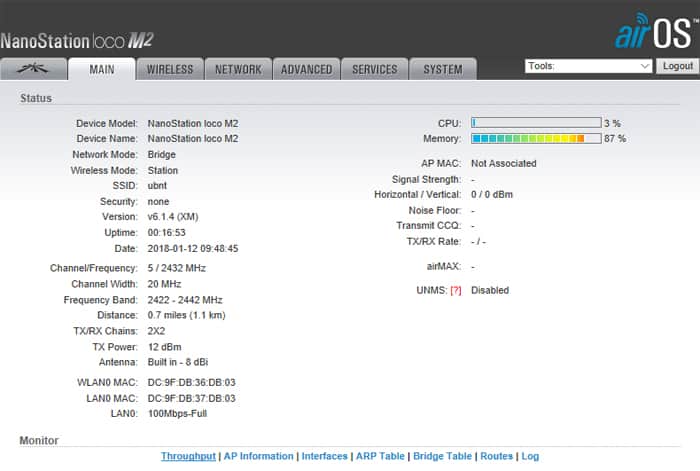Click the airOS logo
Viewport: 700px width, 471px height.
tap(655, 30)
